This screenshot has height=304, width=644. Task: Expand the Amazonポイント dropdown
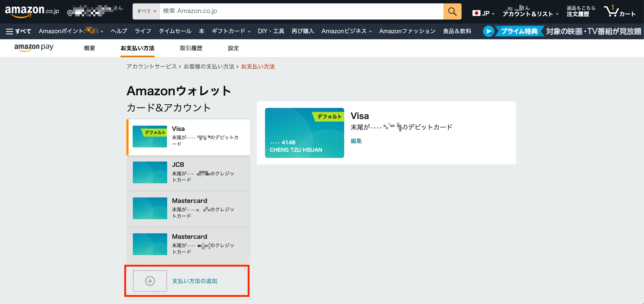click(102, 31)
